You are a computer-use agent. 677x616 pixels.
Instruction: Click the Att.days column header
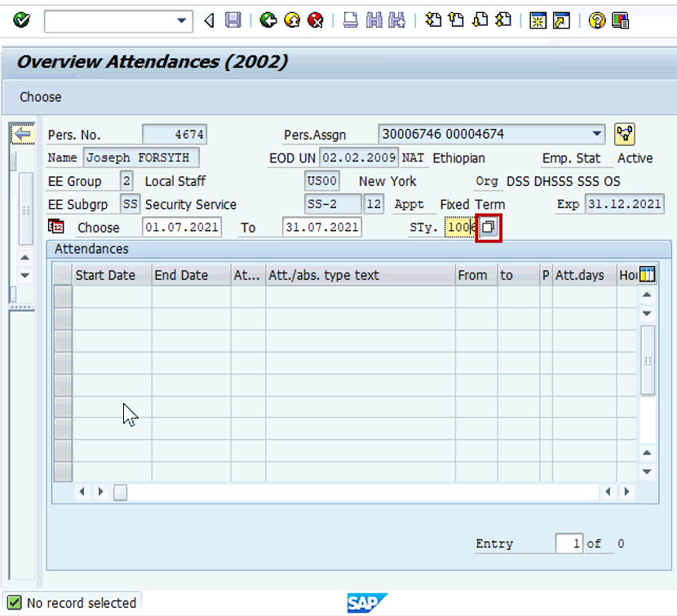pos(585,275)
